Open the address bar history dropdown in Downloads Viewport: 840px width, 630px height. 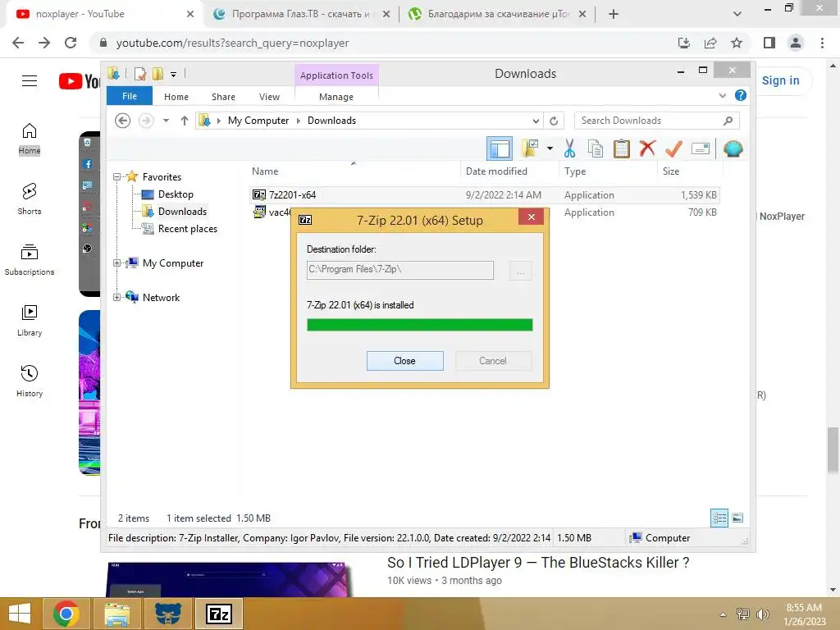536,121
